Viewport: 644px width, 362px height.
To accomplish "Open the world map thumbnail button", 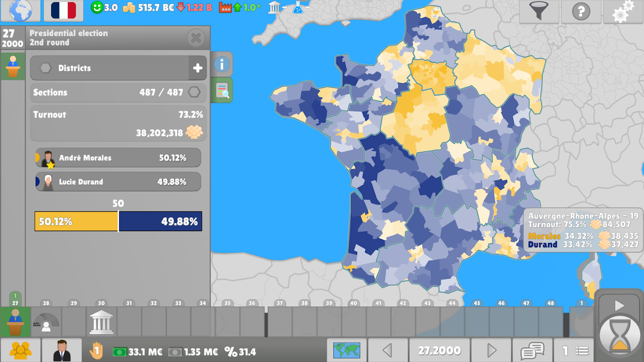I will tap(346, 350).
